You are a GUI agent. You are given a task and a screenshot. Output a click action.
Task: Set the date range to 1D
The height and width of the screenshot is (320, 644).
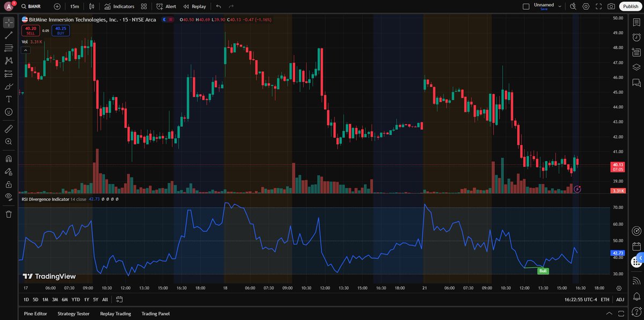(x=26, y=300)
